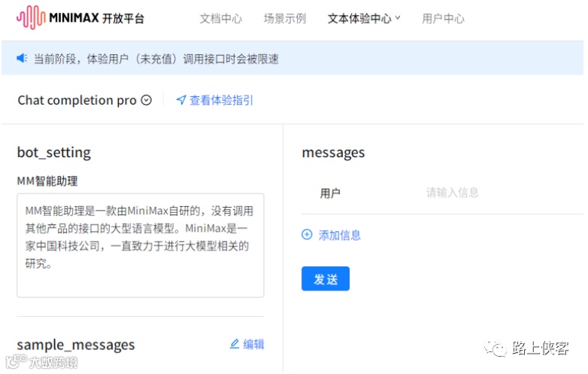
Task: Click the messages heading
Action: click(x=333, y=153)
